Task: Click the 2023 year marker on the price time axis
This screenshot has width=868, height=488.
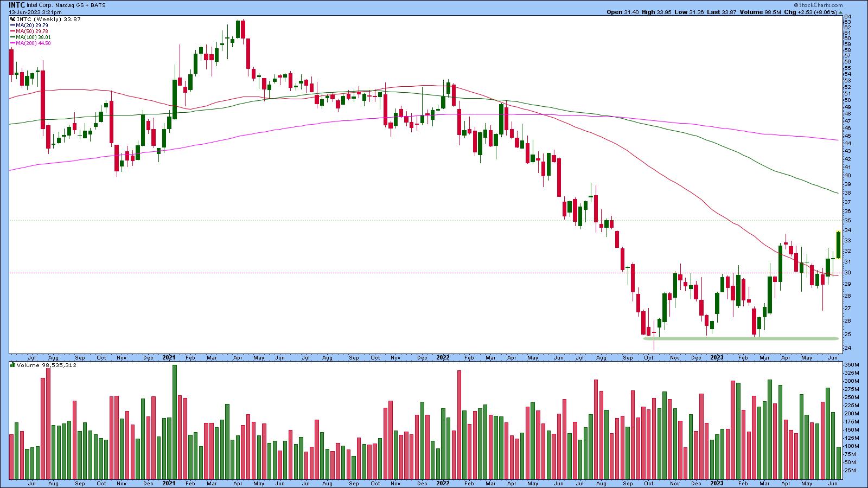Action: (x=717, y=358)
